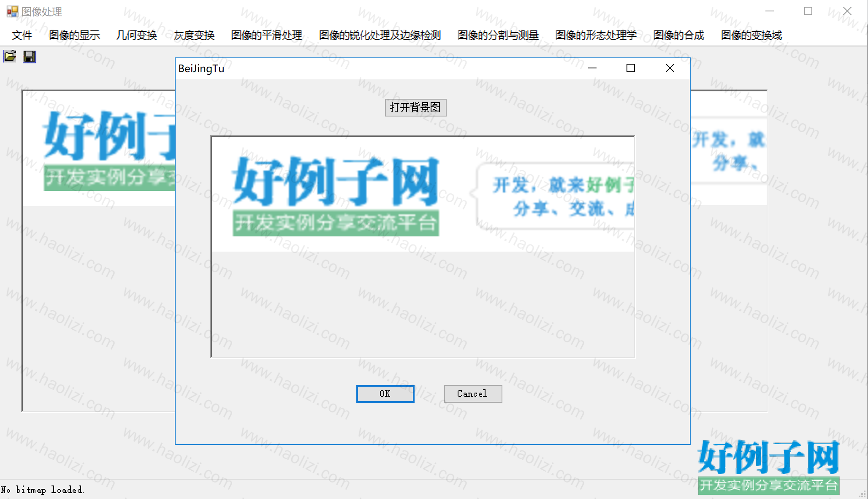Open the 灰度变换 menu
This screenshot has width=868, height=499.
[194, 35]
